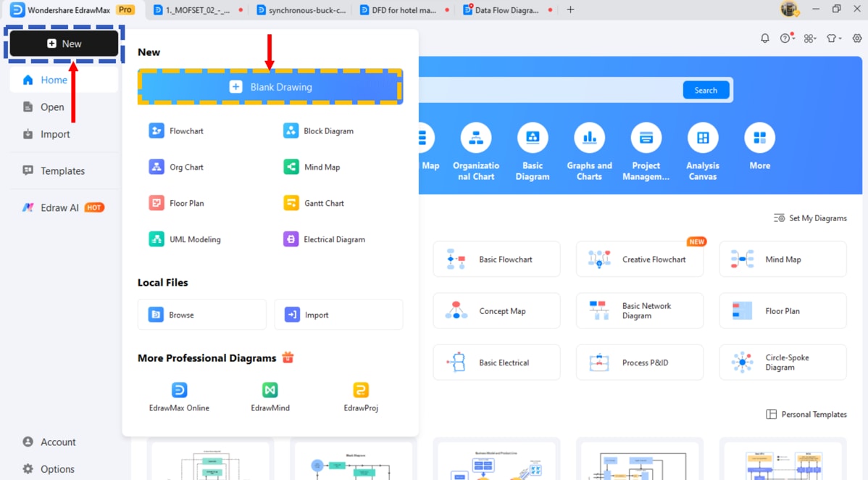Image resolution: width=868 pixels, height=480 pixels.
Task: Click into the template search field
Action: [550, 90]
